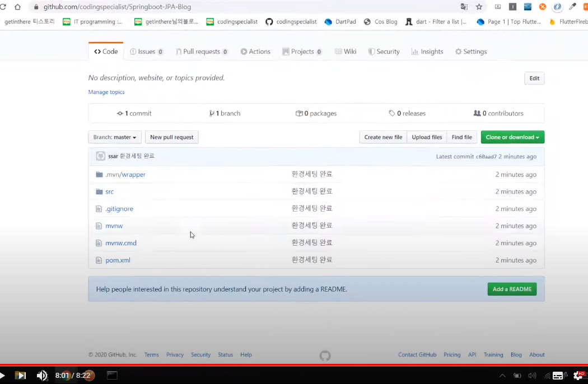Open the mvnw.cmd file
Image resolution: width=588 pixels, height=384 pixels.
(121, 243)
